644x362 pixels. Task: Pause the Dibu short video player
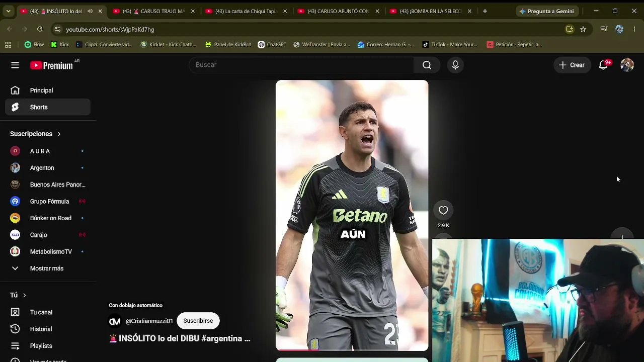(x=352, y=215)
